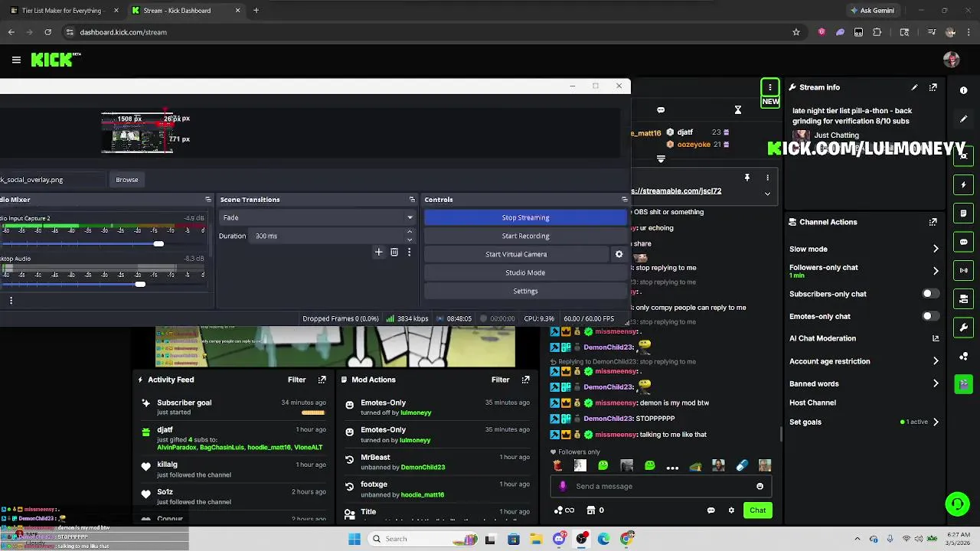980x551 pixels.
Task: Open the info icon in right sidebar
Action: [x=963, y=90]
